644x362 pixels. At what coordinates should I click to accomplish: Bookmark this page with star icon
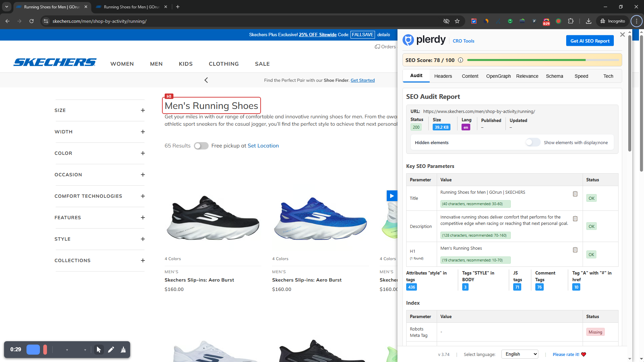pos(457,21)
